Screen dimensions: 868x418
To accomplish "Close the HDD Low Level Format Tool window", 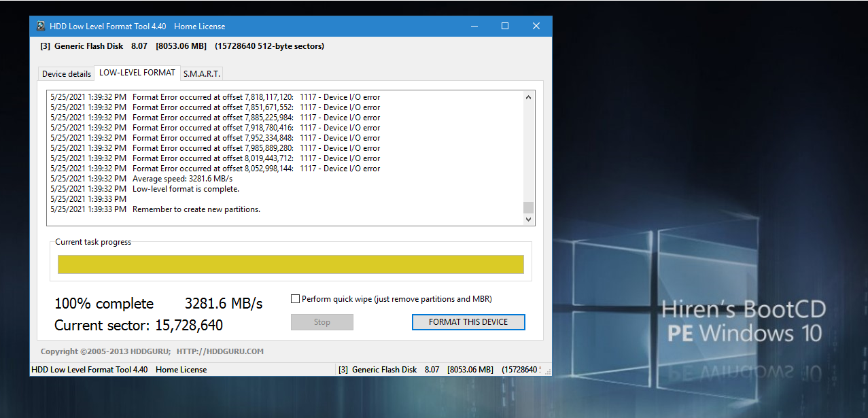I will (x=536, y=27).
